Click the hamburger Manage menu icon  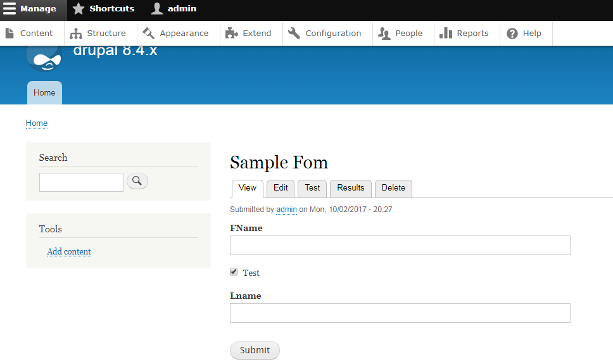click(x=9, y=8)
